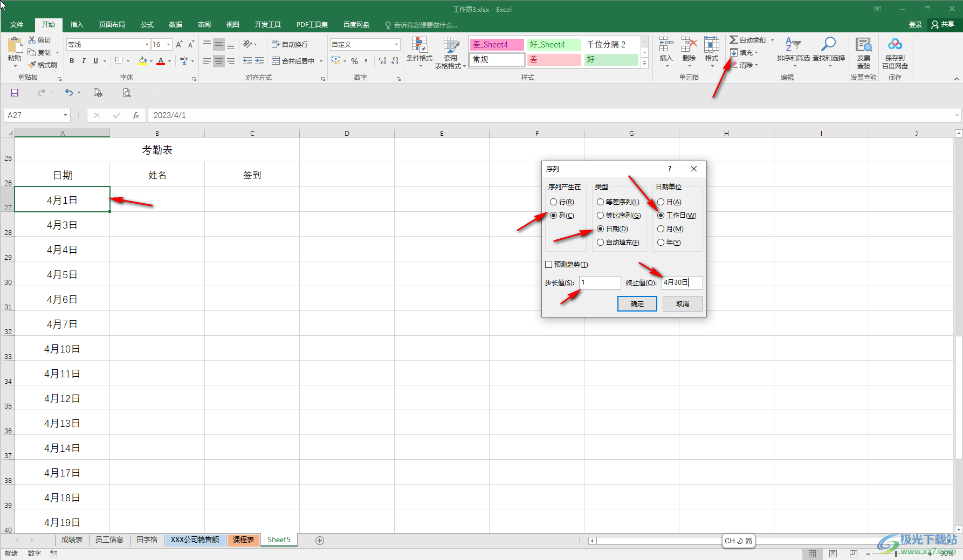Select Year as the date unit

(661, 243)
